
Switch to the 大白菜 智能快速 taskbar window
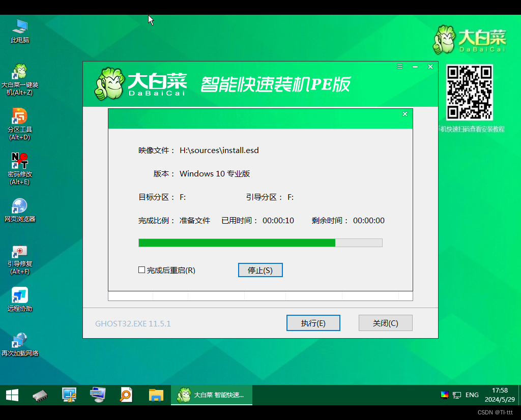(x=211, y=395)
